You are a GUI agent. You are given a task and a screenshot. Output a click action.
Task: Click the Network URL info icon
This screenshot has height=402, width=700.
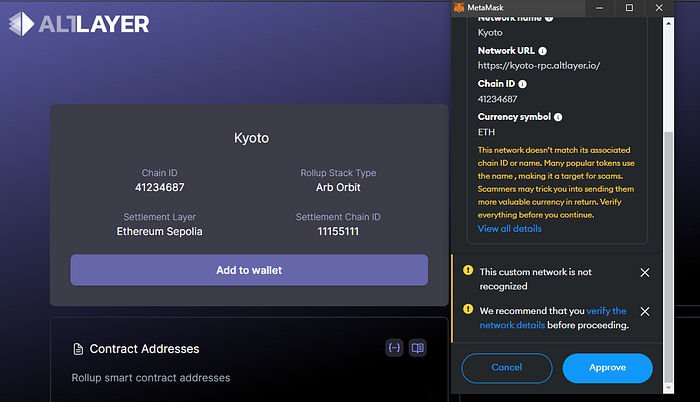(x=542, y=51)
